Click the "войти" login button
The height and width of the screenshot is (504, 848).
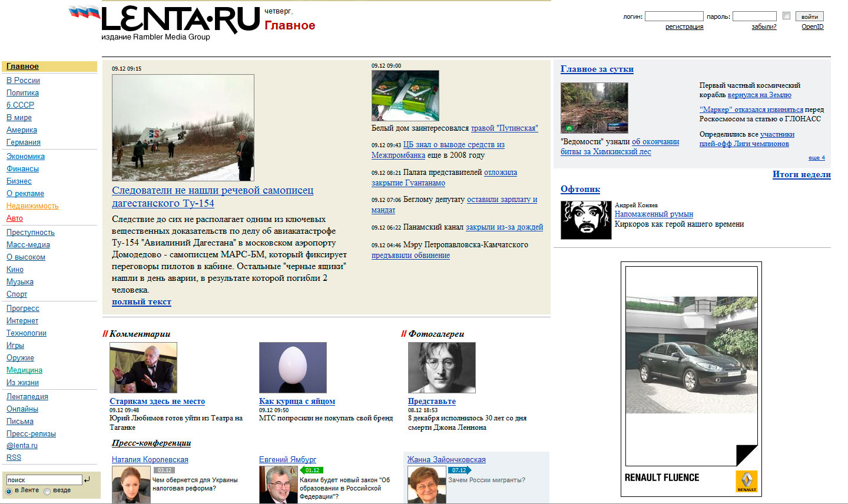click(x=810, y=16)
